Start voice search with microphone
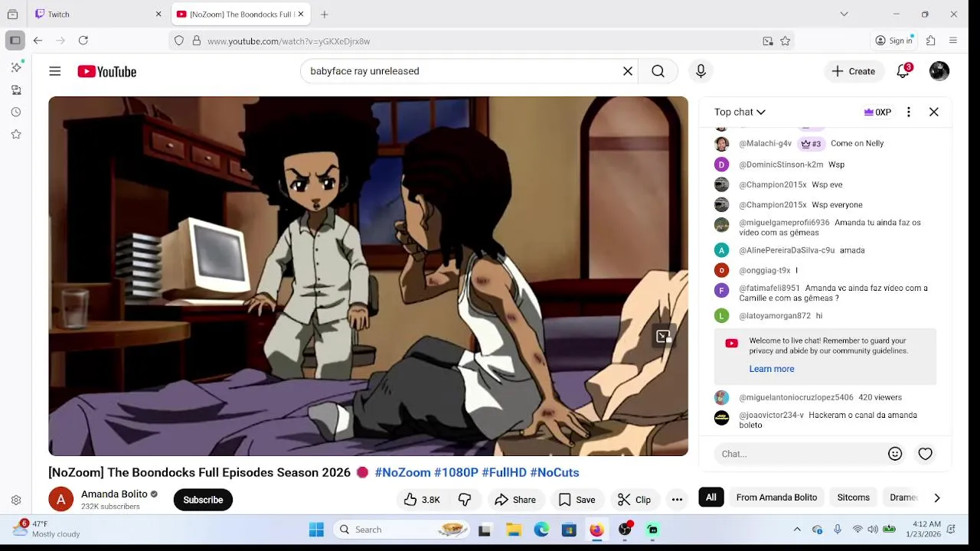This screenshot has height=551, width=980. [701, 71]
